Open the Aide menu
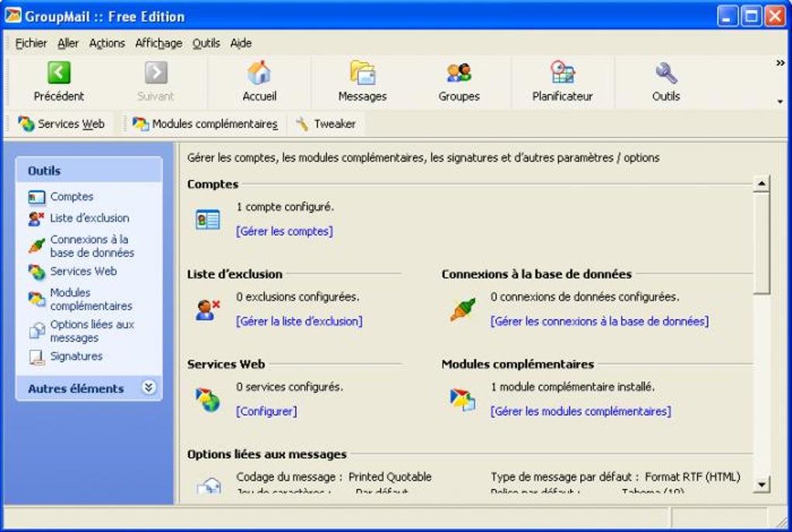This screenshot has height=532, width=792. tap(241, 43)
